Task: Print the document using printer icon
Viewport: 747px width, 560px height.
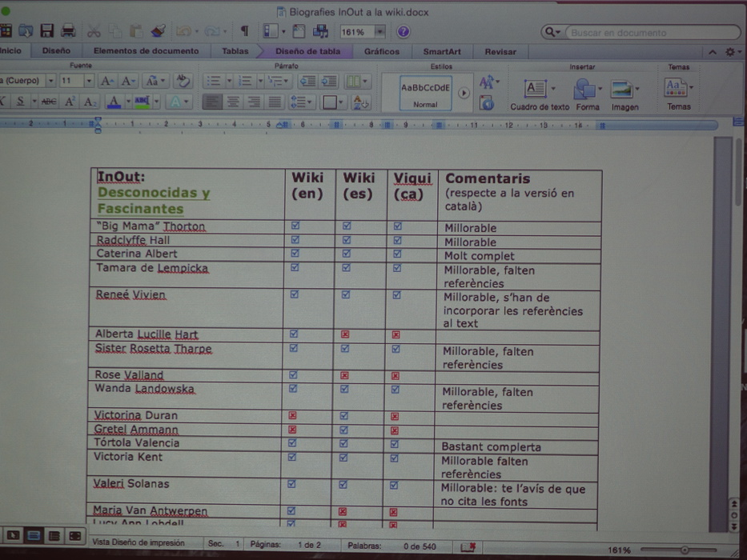Action: (x=68, y=31)
